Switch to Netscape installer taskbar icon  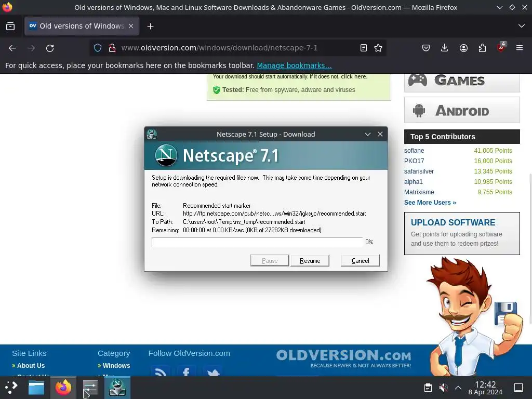pos(117,388)
